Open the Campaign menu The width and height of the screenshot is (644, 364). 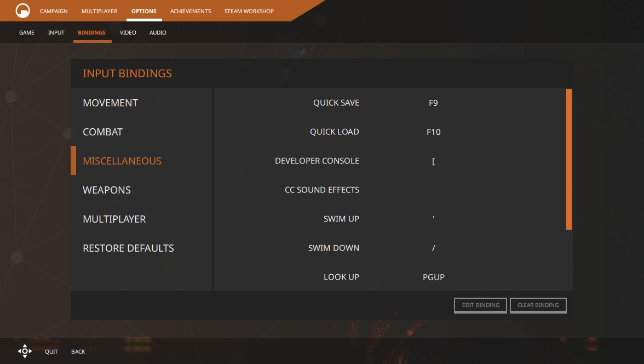tap(54, 11)
